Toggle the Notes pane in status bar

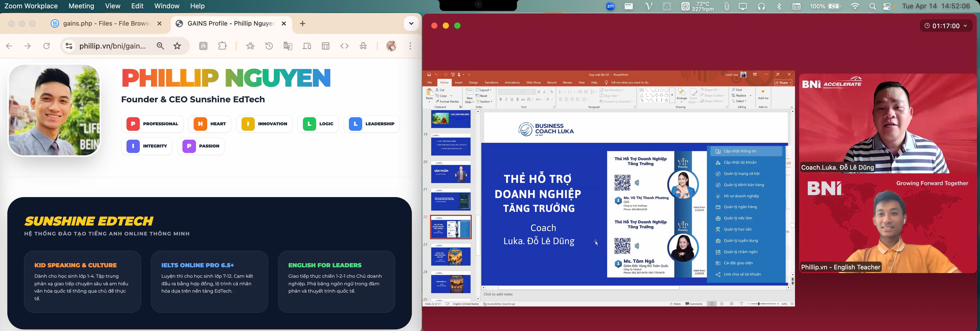(x=675, y=304)
